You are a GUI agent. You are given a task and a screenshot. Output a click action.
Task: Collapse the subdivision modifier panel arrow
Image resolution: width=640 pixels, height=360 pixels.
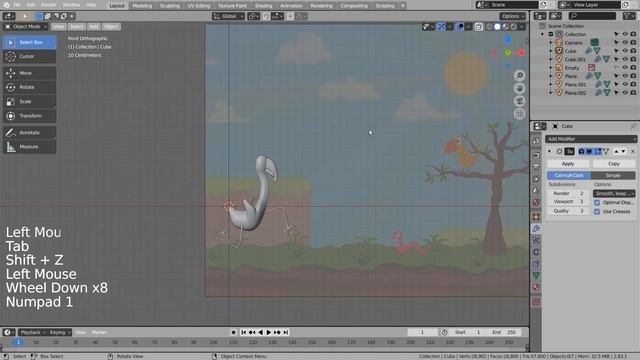coord(549,151)
